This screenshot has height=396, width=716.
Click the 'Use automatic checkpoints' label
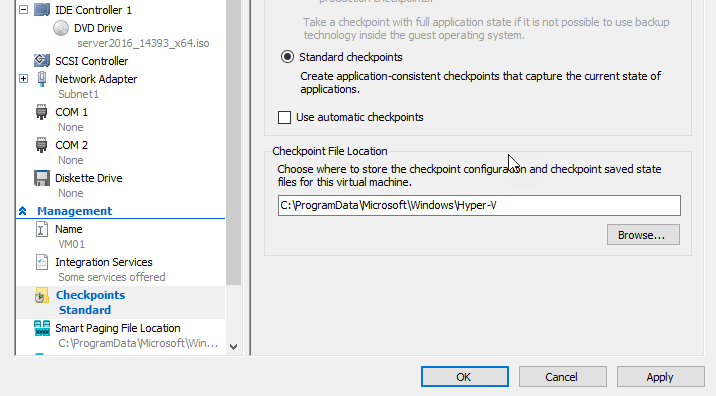[360, 117]
